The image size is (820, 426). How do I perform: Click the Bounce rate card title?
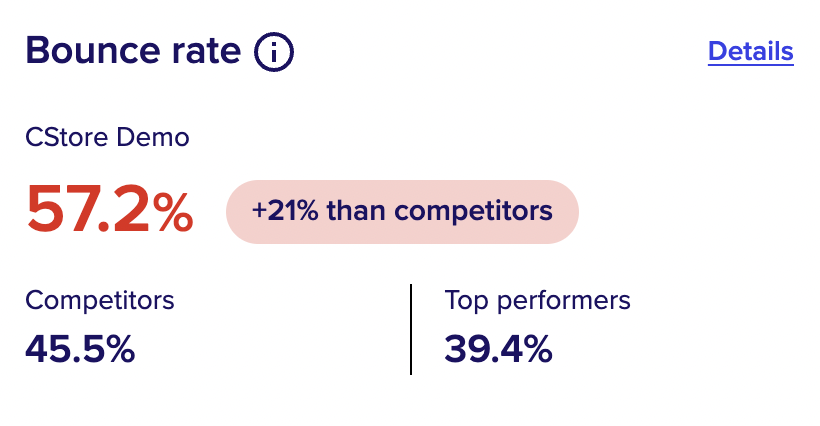[133, 51]
